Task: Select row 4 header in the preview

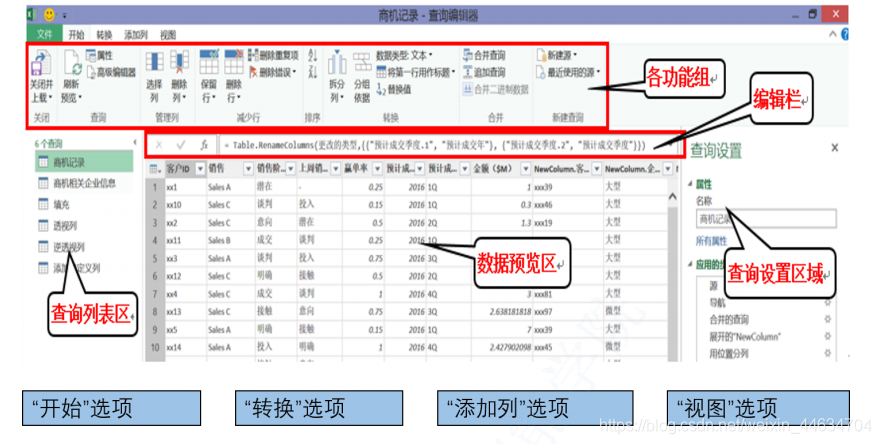Action: (x=155, y=241)
